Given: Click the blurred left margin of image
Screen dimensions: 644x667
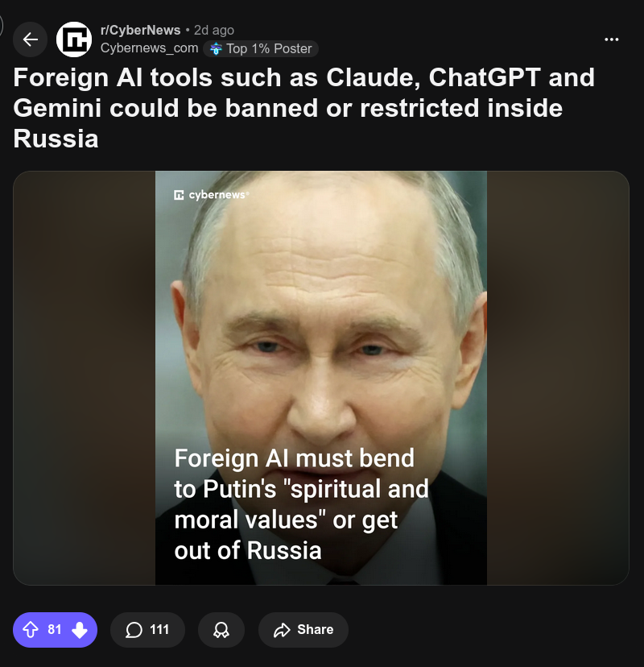Looking at the screenshot, I should (x=85, y=378).
